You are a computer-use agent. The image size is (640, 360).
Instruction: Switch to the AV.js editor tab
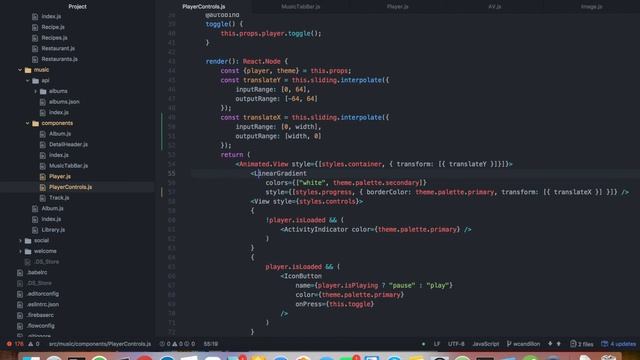click(x=494, y=7)
